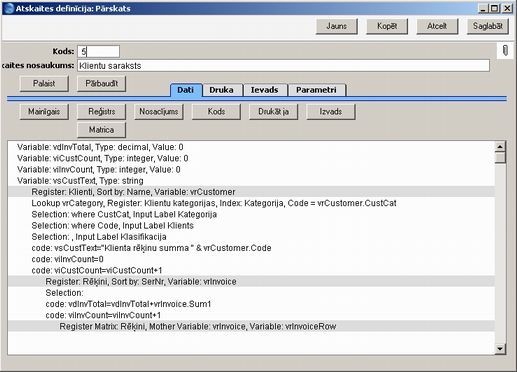Select Selection Input Label Klasifikacija row
The image size is (517, 372).
coord(251,237)
